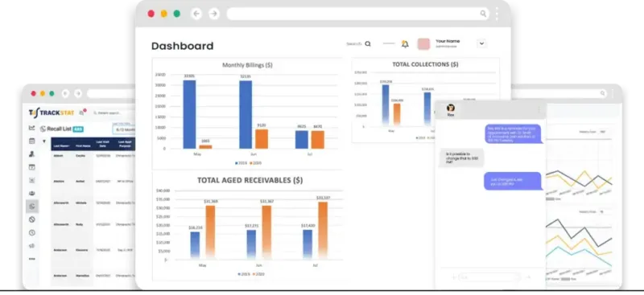The height and width of the screenshot is (295, 644).
Task: Click the Your Name account label
Action: point(448,41)
